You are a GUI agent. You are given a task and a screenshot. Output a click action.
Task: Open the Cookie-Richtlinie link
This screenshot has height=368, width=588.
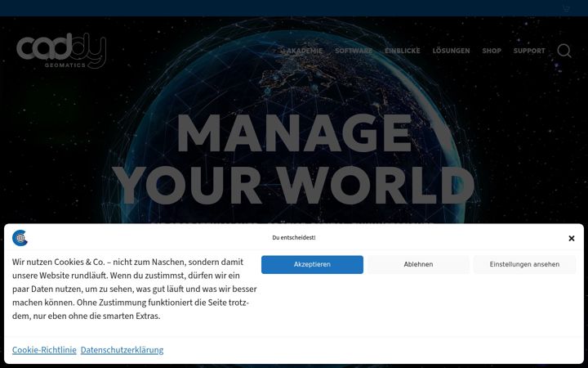point(44,350)
